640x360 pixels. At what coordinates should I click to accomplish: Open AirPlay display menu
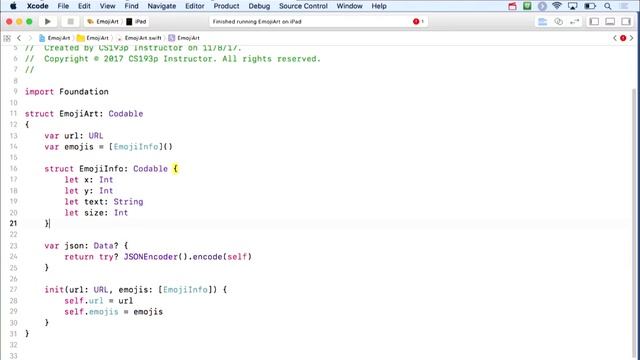(x=573, y=6)
